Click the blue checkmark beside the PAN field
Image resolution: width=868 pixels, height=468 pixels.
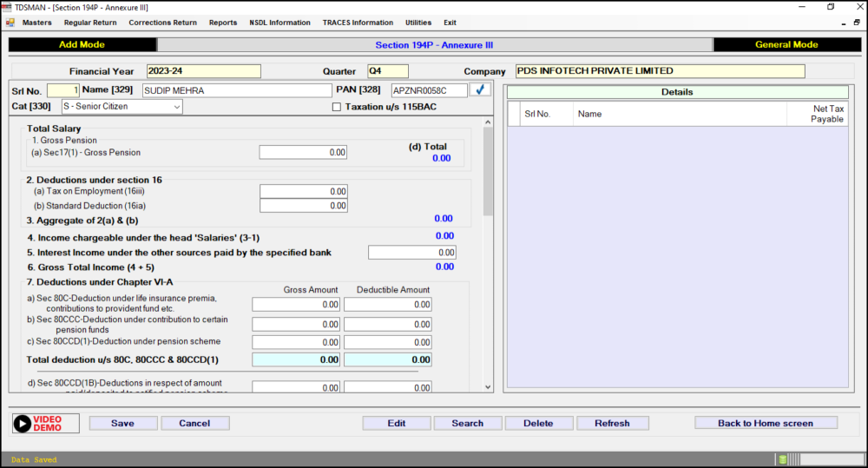(x=479, y=89)
